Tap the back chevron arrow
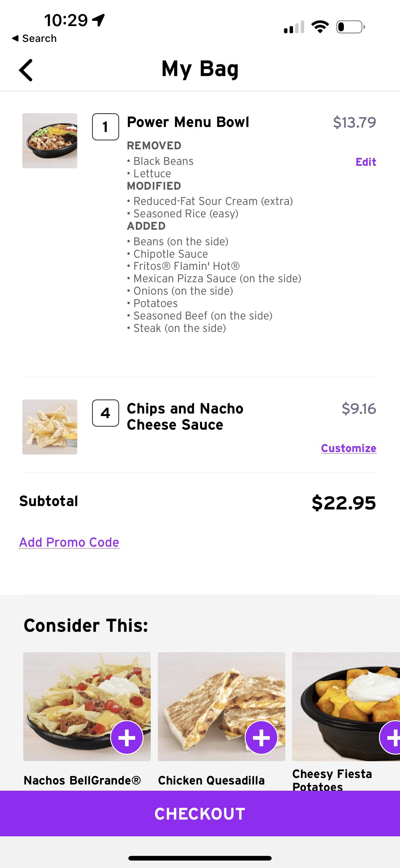This screenshot has width=400, height=868. tap(26, 70)
